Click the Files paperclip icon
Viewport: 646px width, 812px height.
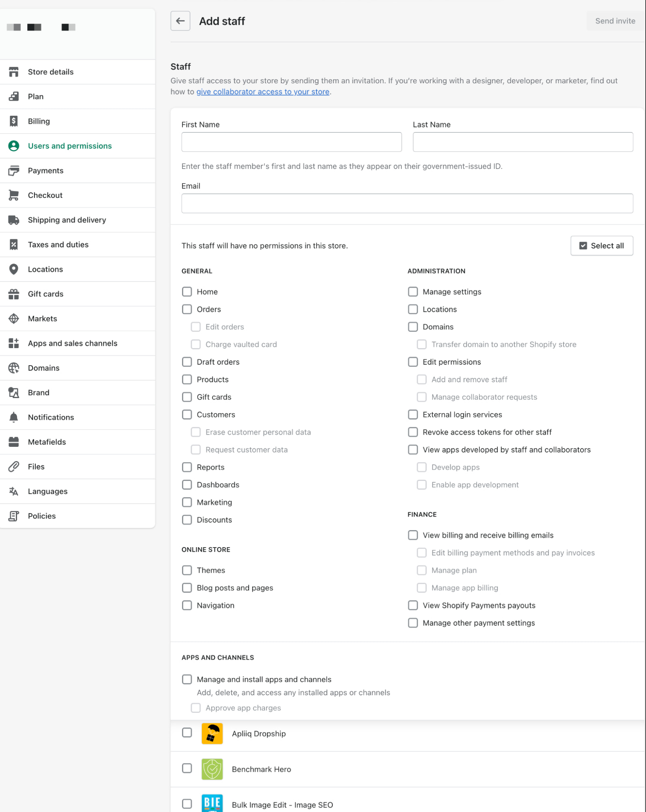pyautogui.click(x=14, y=467)
